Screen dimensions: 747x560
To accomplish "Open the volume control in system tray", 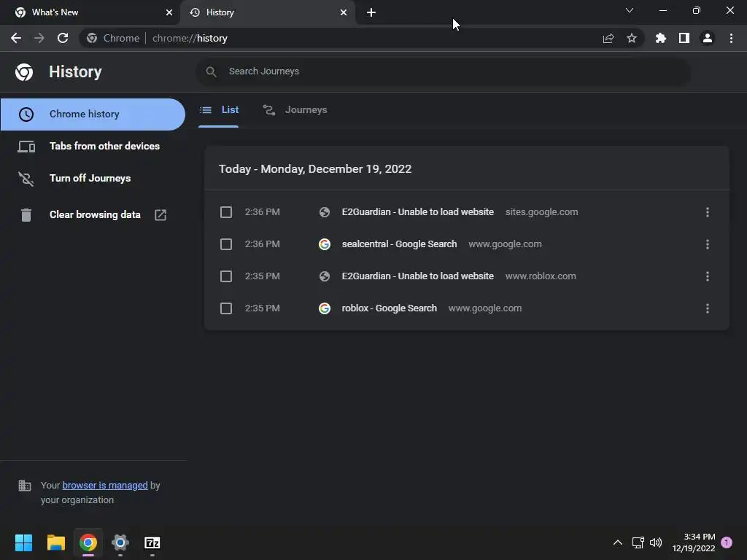I will click(656, 542).
